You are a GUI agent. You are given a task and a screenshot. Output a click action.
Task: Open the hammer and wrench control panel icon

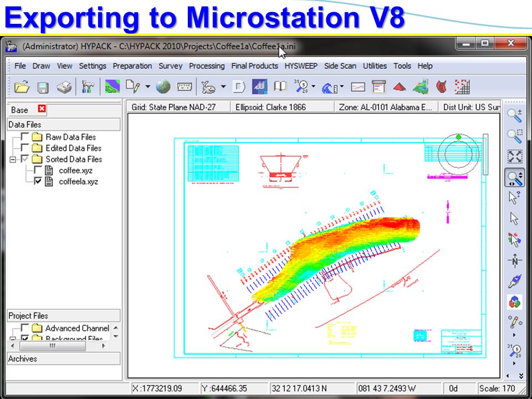click(x=88, y=87)
